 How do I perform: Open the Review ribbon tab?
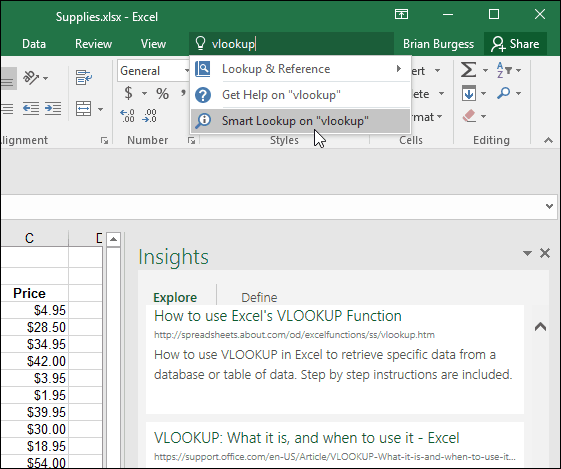point(93,44)
